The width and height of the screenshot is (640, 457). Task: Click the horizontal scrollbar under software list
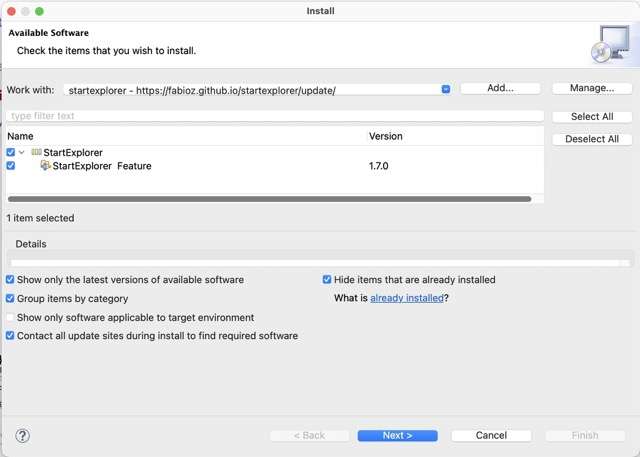pyautogui.click(x=269, y=199)
